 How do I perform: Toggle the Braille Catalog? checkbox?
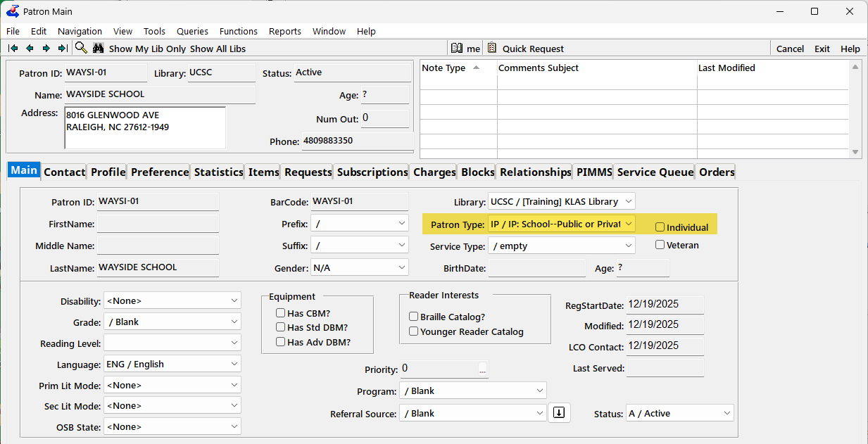click(414, 317)
